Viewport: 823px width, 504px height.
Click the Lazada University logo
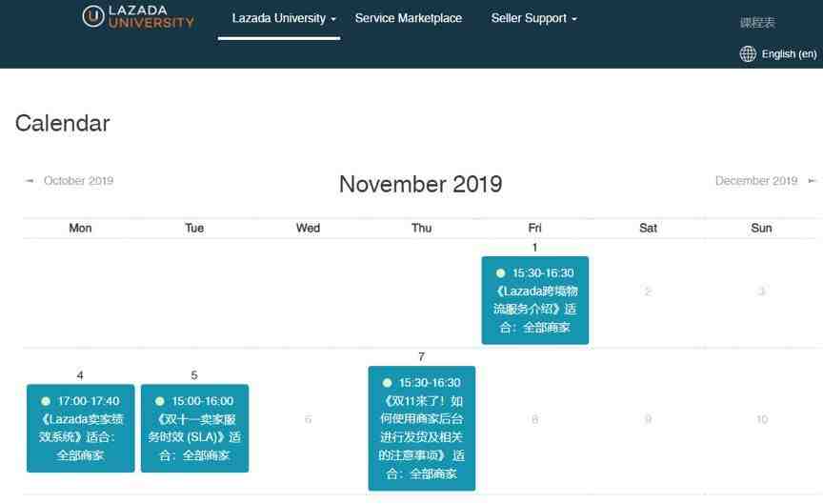[138, 16]
